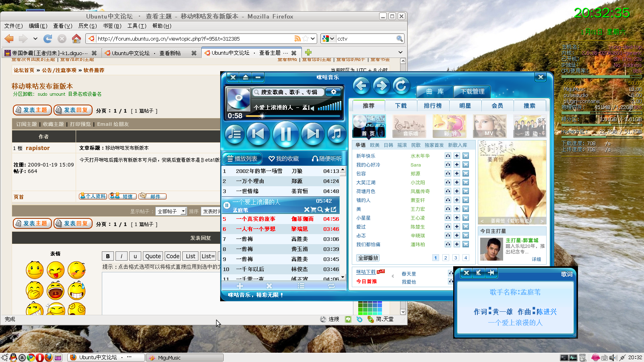
Task: Click the 全部播放 button
Action: tap(368, 258)
